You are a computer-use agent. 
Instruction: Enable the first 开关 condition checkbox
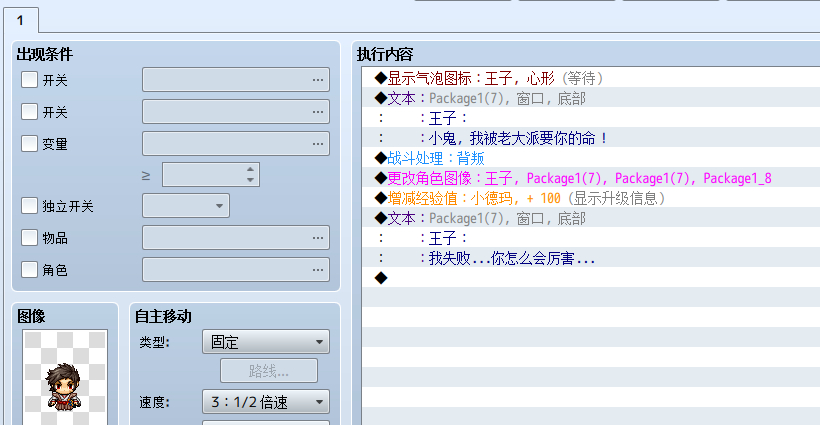pyautogui.click(x=29, y=80)
